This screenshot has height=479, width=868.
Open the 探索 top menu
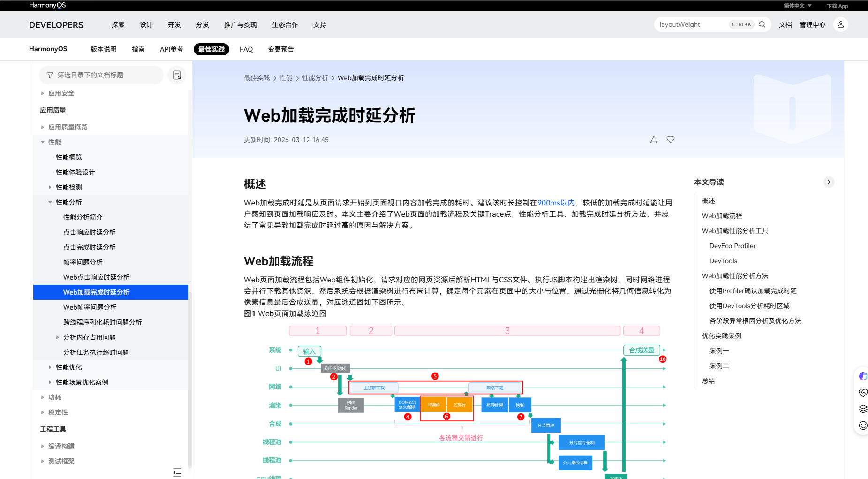coord(118,25)
